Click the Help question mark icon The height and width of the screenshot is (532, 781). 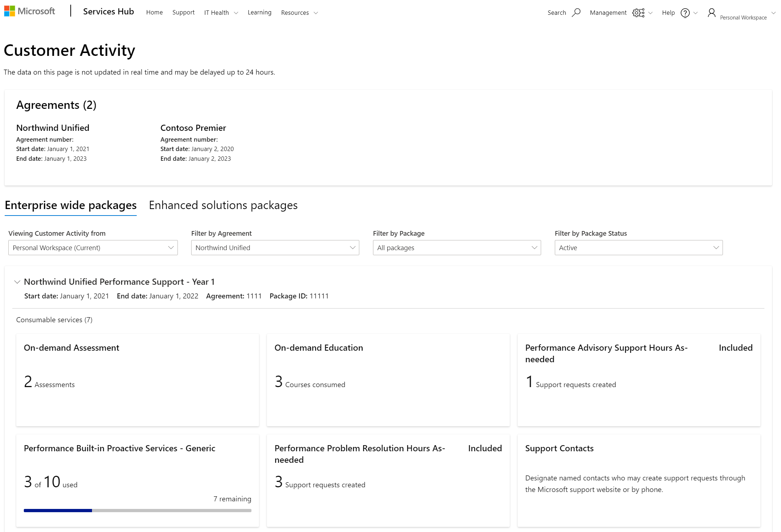[685, 12]
